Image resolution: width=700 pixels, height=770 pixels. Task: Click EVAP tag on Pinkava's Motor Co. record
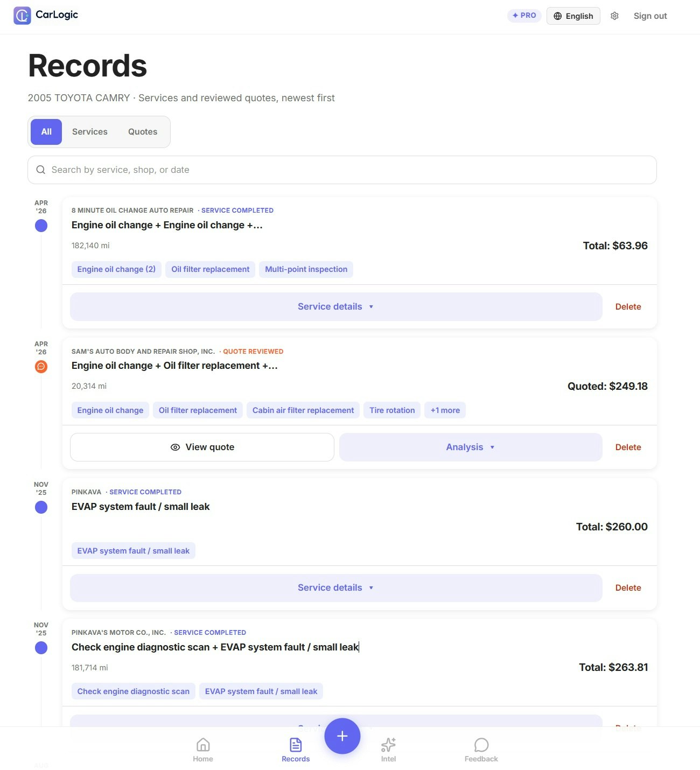click(261, 691)
